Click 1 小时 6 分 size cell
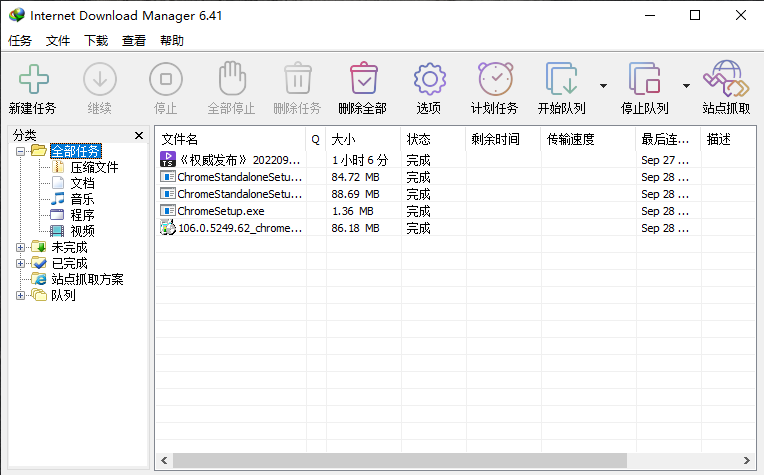The height and width of the screenshot is (475, 764). click(360, 160)
